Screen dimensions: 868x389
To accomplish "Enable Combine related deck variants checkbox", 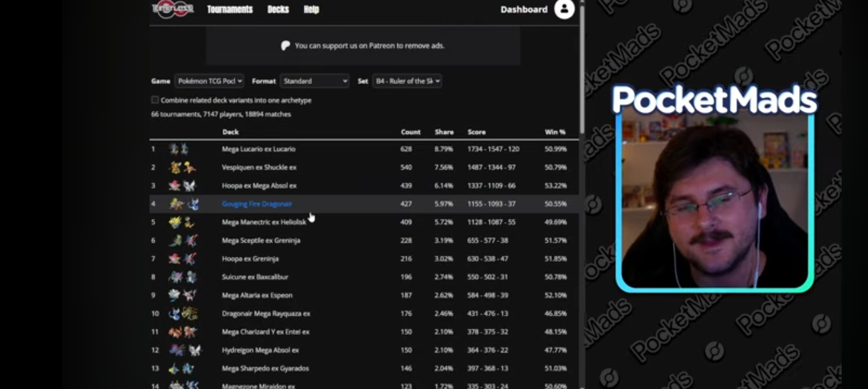I will 155,100.
